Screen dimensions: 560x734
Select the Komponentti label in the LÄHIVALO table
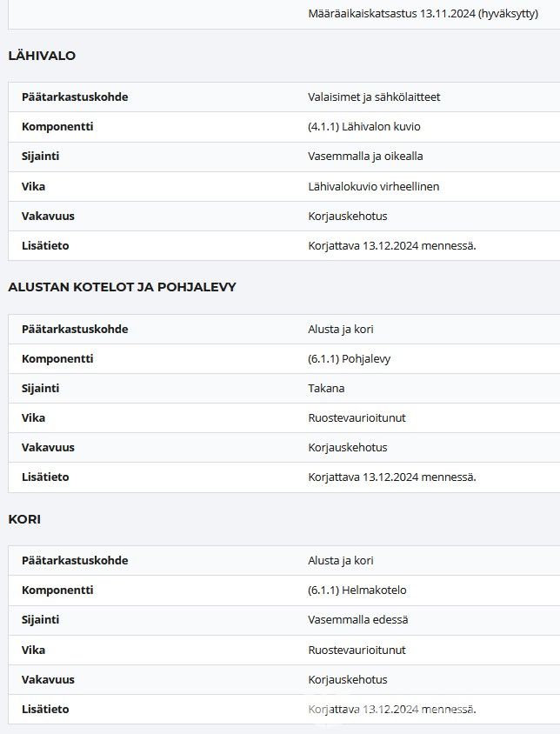coord(57,127)
